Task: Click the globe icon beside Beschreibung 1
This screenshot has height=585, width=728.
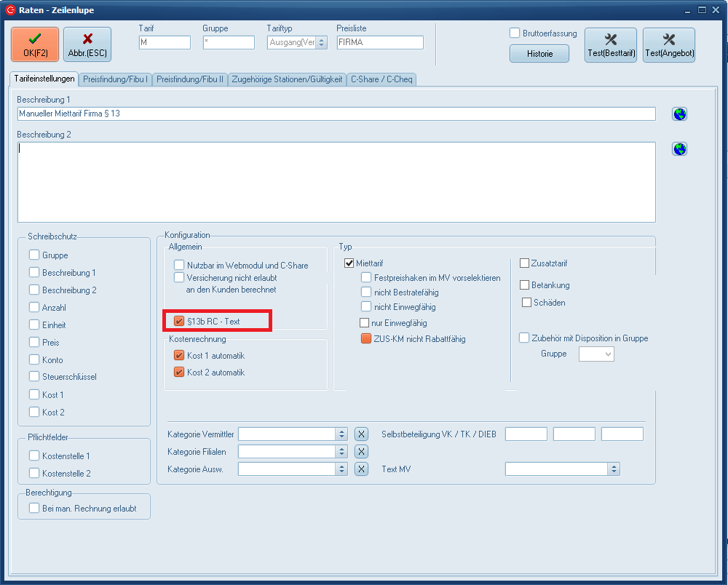Action: tap(680, 114)
